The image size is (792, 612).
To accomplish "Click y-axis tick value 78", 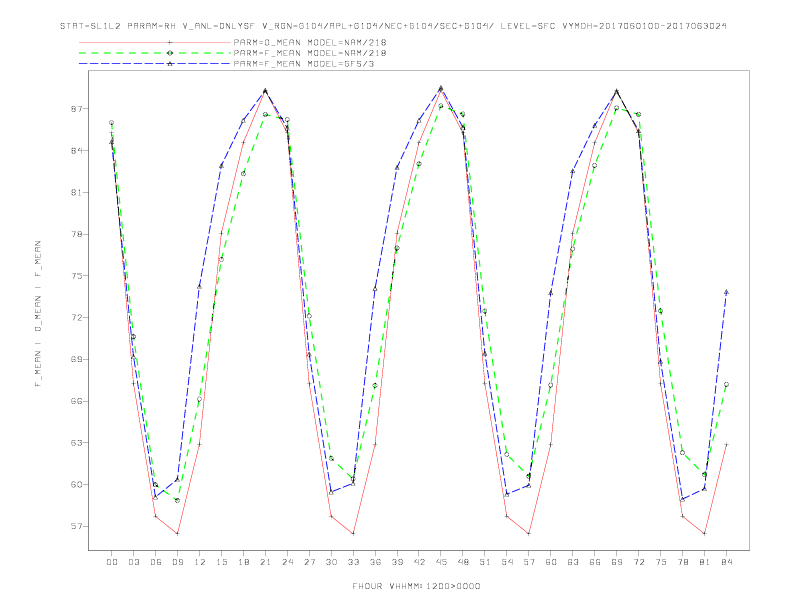I will (76, 234).
